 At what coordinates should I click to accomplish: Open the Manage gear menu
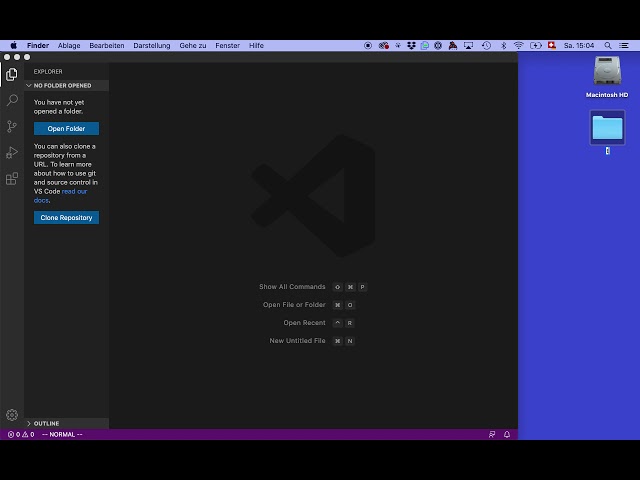12,415
